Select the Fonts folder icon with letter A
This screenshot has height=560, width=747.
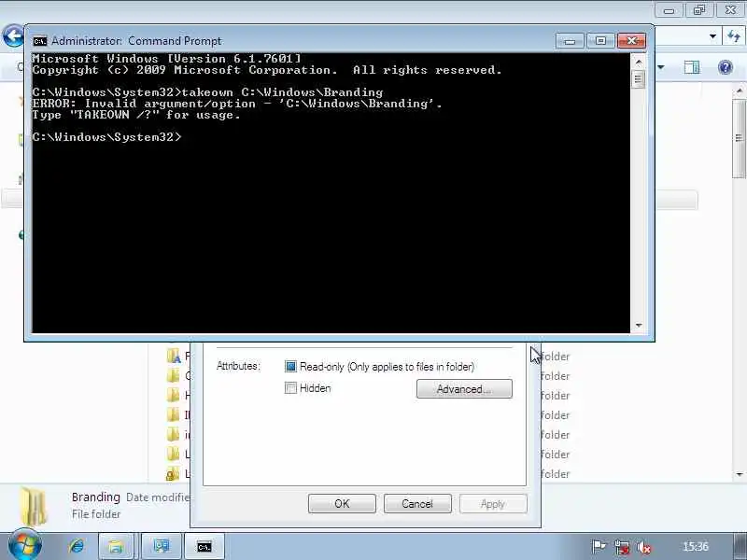tap(174, 356)
